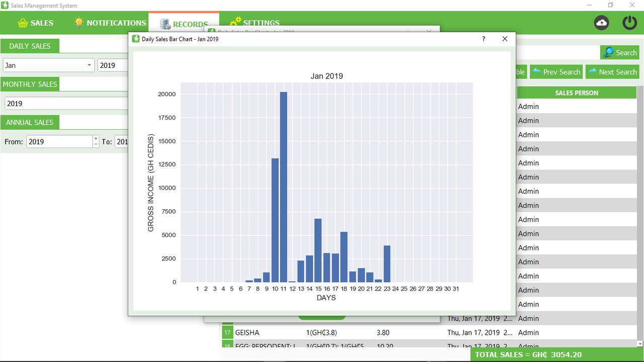
Task: Click the day 23 bar in chart
Action: 387,264
